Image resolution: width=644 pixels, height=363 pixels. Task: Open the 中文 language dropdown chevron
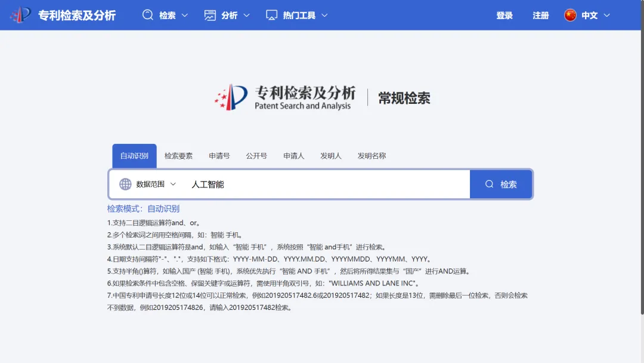[606, 15]
